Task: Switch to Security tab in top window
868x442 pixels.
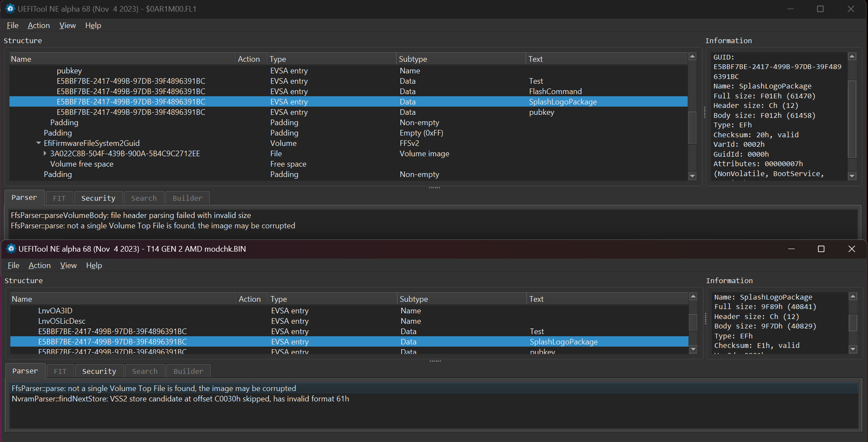Action: tap(98, 198)
